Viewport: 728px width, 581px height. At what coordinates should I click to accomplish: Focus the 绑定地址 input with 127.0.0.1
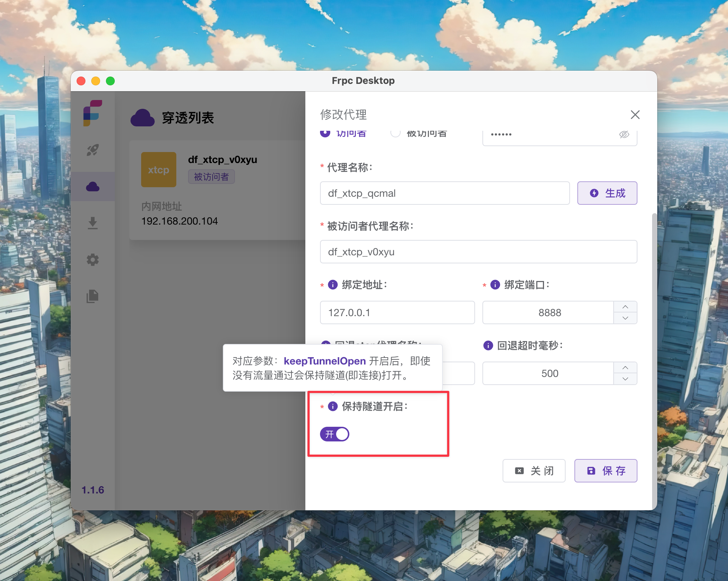(398, 312)
